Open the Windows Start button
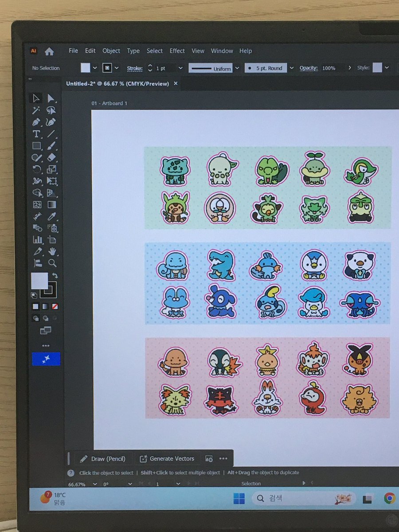The height and width of the screenshot is (532, 399). coord(239,499)
